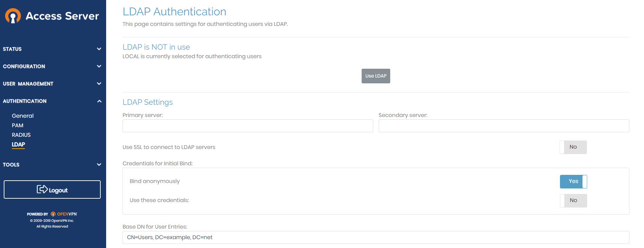Focus the Primary server input field

pos(248,126)
